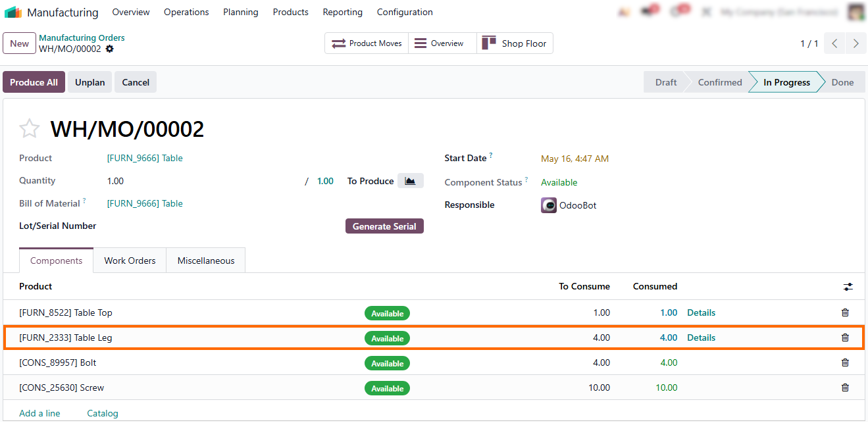Go to next record arrow

coord(855,43)
